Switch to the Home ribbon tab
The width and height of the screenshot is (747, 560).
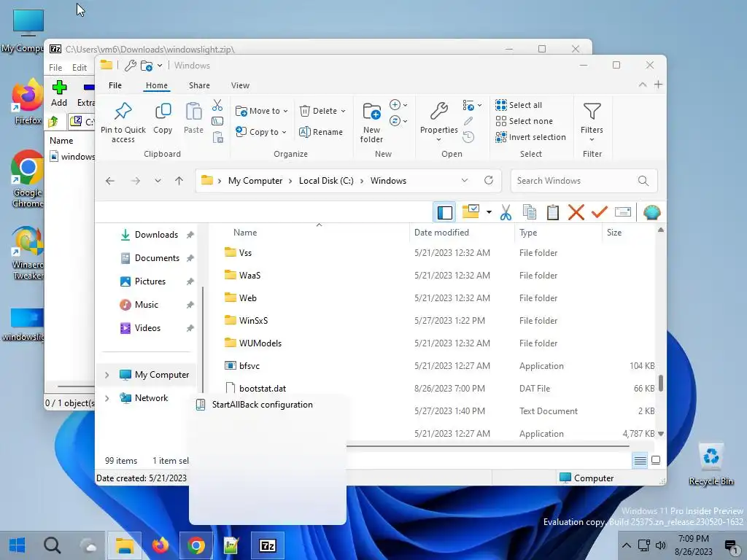(x=157, y=85)
